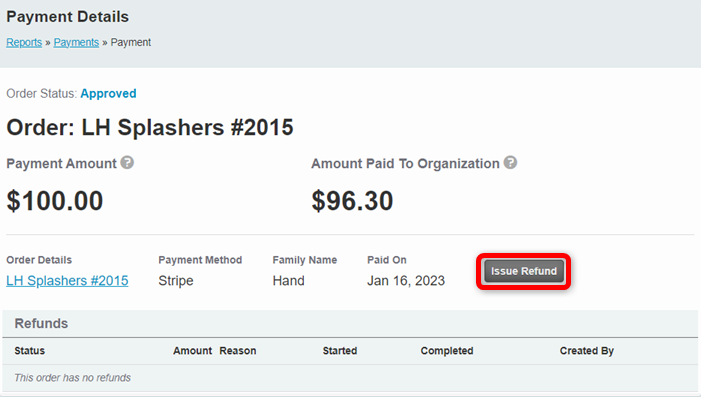
Task: Click the Reason column header
Action: pyautogui.click(x=238, y=351)
